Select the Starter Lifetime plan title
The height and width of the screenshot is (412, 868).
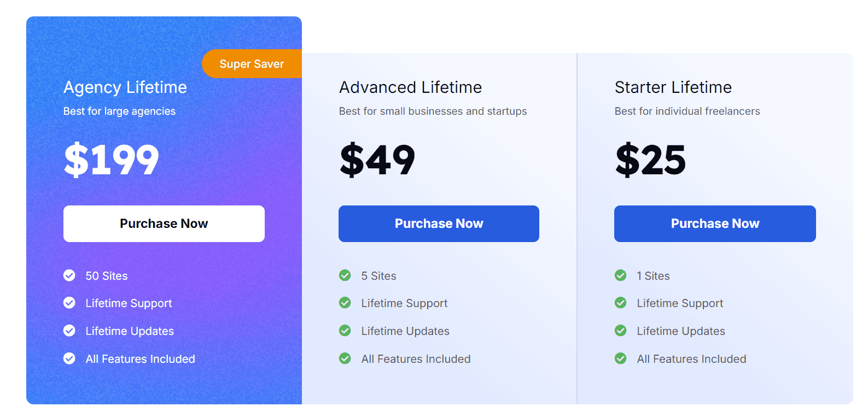(673, 87)
